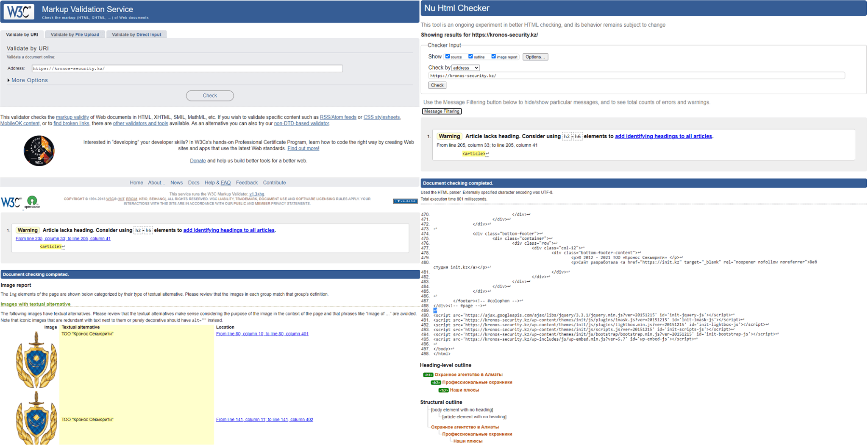Click Профессиональные охранники in heading-level outline
The width and height of the screenshot is (868, 445).
pyautogui.click(x=477, y=383)
